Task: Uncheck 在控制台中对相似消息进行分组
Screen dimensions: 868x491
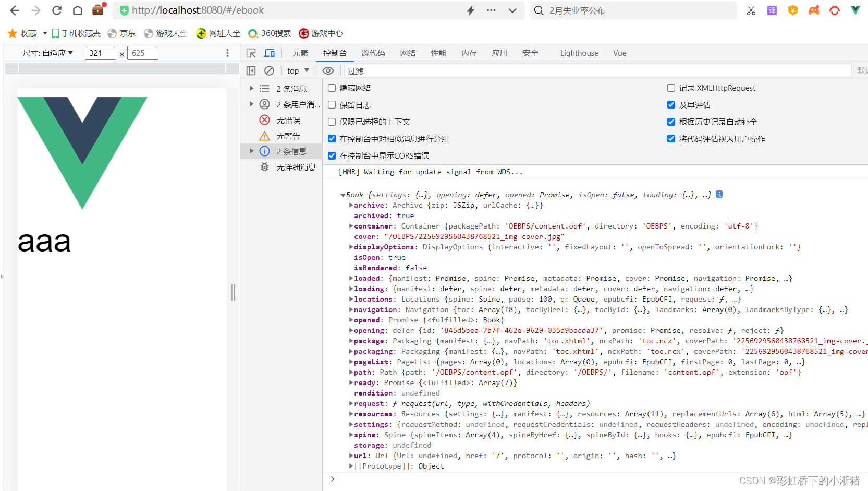Action: [x=332, y=139]
